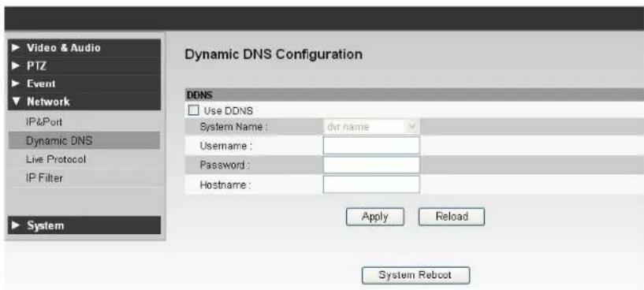Image resolution: width=644 pixels, height=290 pixels.
Task: Enable the Use DDNS checkbox
Action: coord(193,110)
